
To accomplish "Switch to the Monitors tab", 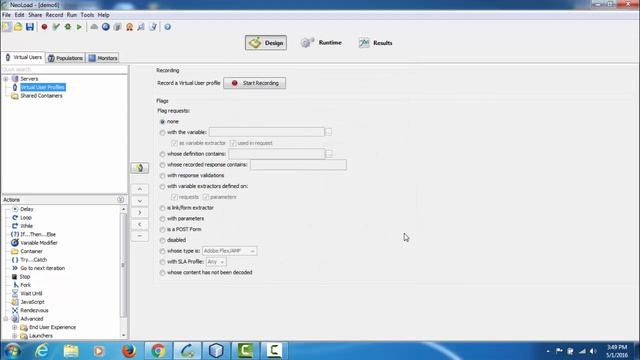I will [x=103, y=58].
